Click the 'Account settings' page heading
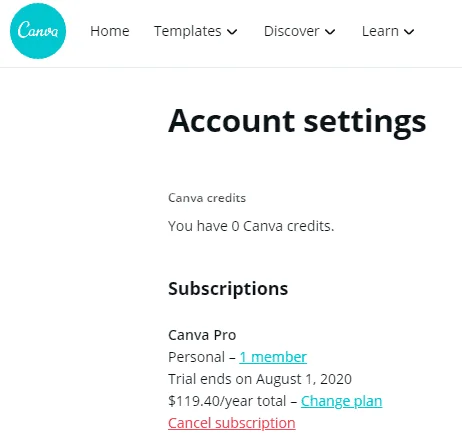The width and height of the screenshot is (462, 446). [297, 122]
